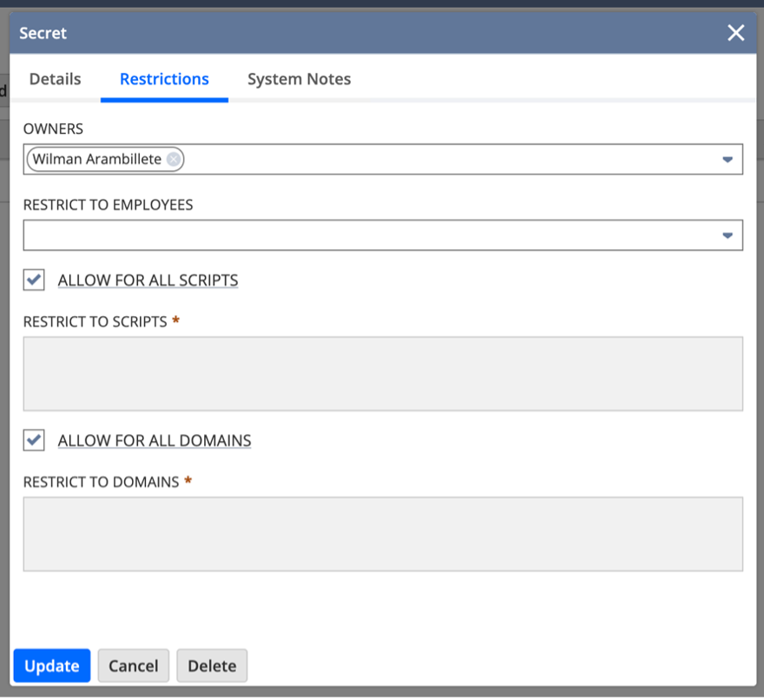The width and height of the screenshot is (764, 700).
Task: Click inside Restrict To Employees field
Action: [x=365, y=235]
